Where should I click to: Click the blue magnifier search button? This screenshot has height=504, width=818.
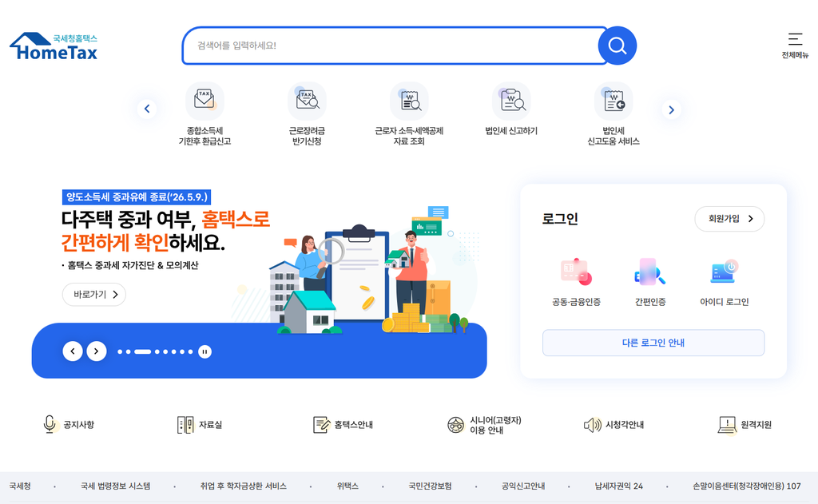[617, 46]
